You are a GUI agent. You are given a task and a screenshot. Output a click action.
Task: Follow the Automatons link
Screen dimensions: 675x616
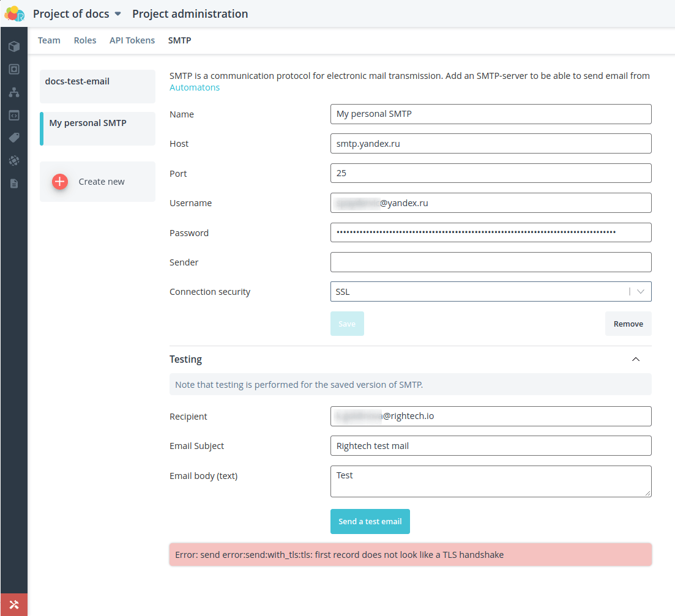pyautogui.click(x=195, y=87)
